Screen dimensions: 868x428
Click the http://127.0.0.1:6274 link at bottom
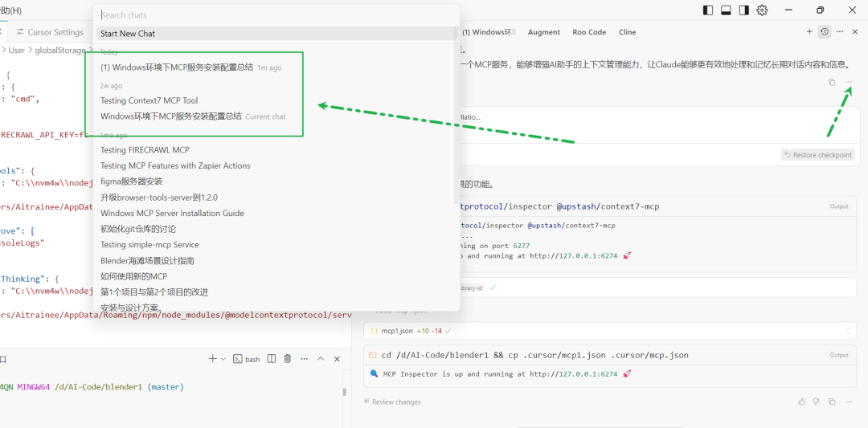[x=573, y=374]
